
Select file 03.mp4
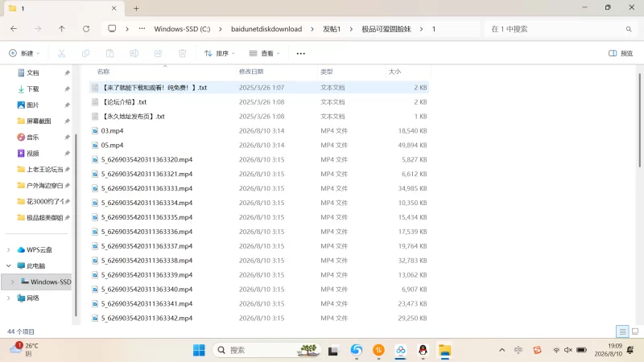(259, 130)
